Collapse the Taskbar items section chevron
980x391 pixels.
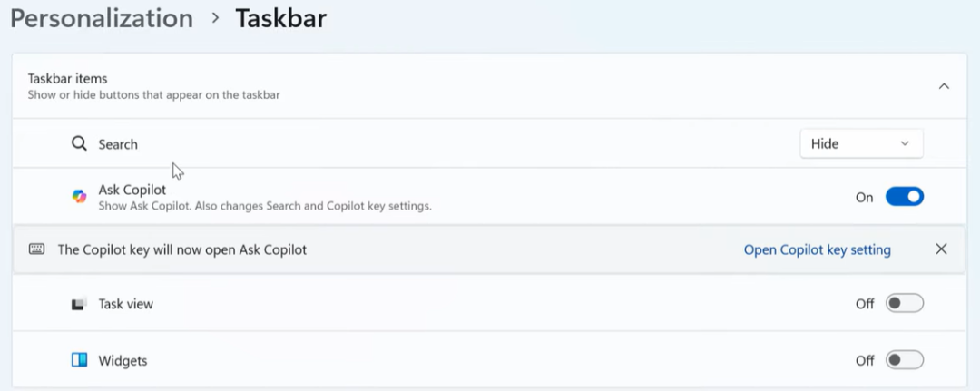pos(944,86)
